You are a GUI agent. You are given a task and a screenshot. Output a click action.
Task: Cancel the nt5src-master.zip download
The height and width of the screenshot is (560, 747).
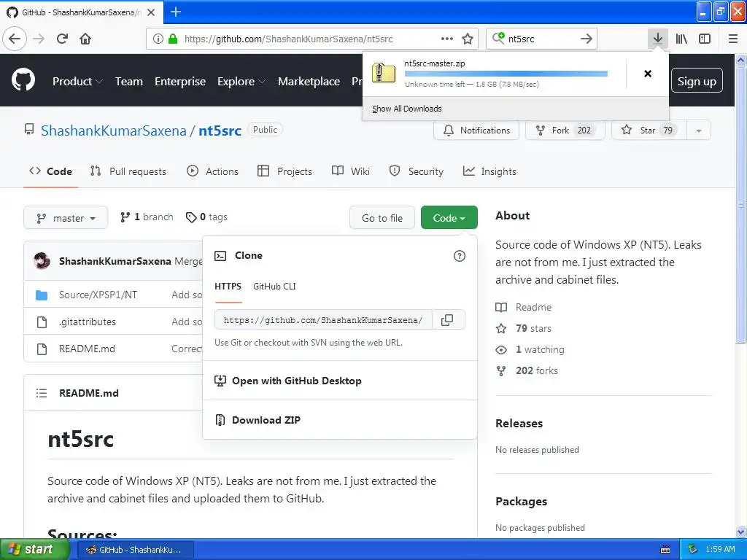click(x=648, y=74)
